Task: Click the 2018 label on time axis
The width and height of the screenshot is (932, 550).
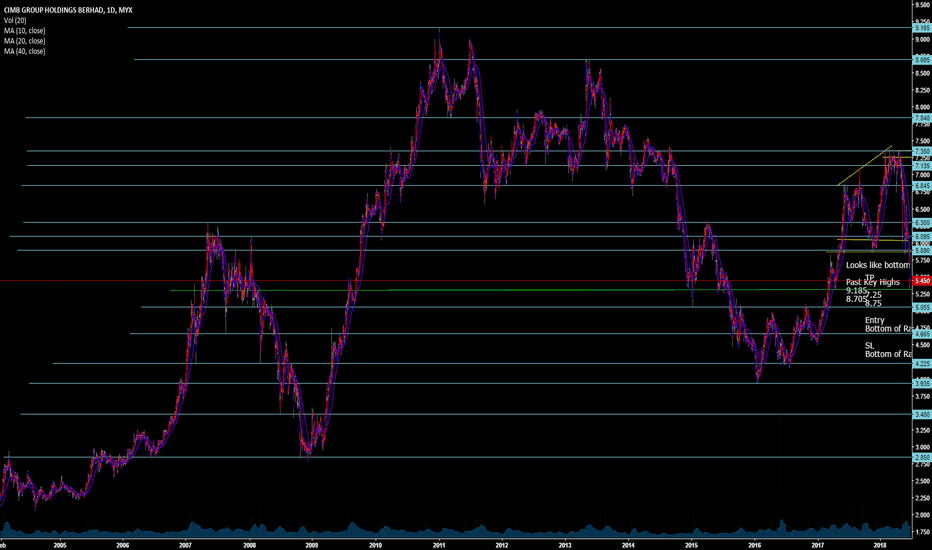Action: pos(881,545)
